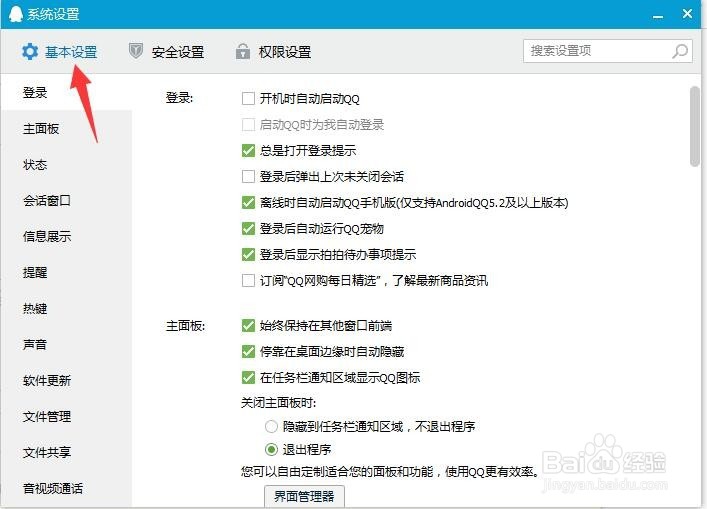Select 文件共享 in the sidebar
The image size is (707, 509).
point(67,452)
